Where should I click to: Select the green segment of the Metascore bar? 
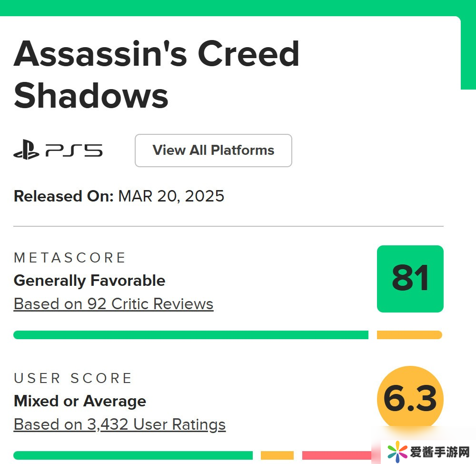point(190,335)
